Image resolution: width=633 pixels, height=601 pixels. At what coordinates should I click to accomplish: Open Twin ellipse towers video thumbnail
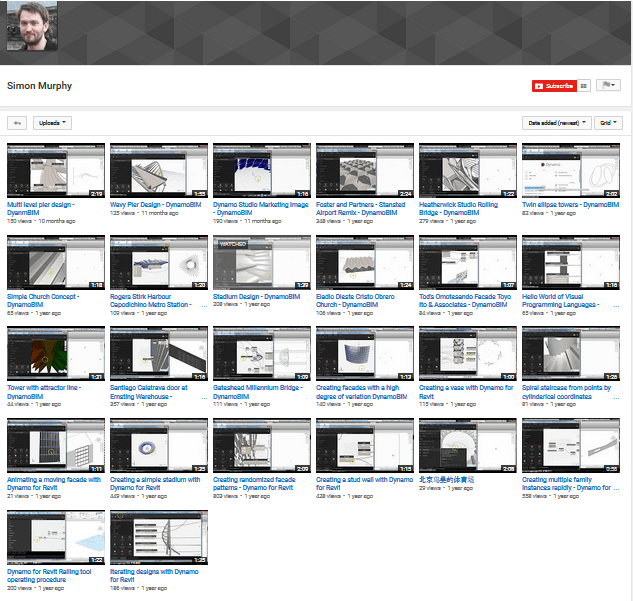point(570,170)
